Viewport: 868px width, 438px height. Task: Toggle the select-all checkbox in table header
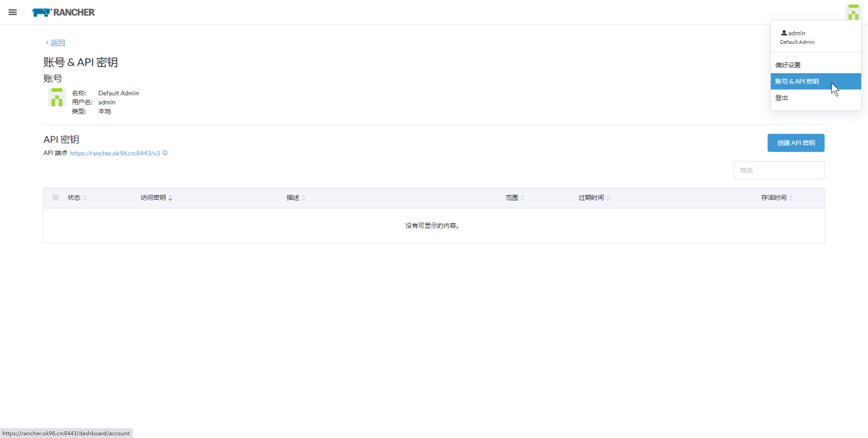coord(55,198)
